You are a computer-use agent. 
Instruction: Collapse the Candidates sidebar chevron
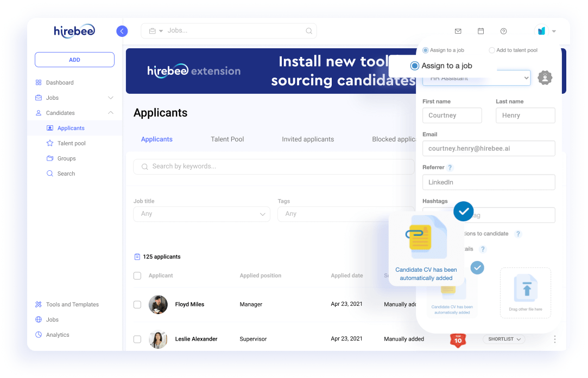111,112
